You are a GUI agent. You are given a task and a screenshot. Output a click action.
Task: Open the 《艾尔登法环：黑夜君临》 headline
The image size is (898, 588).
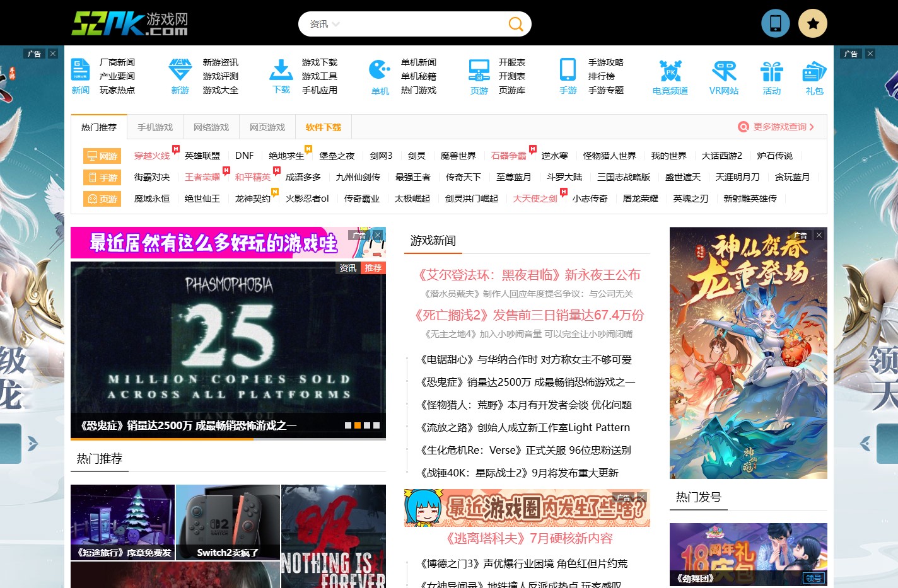(528, 275)
